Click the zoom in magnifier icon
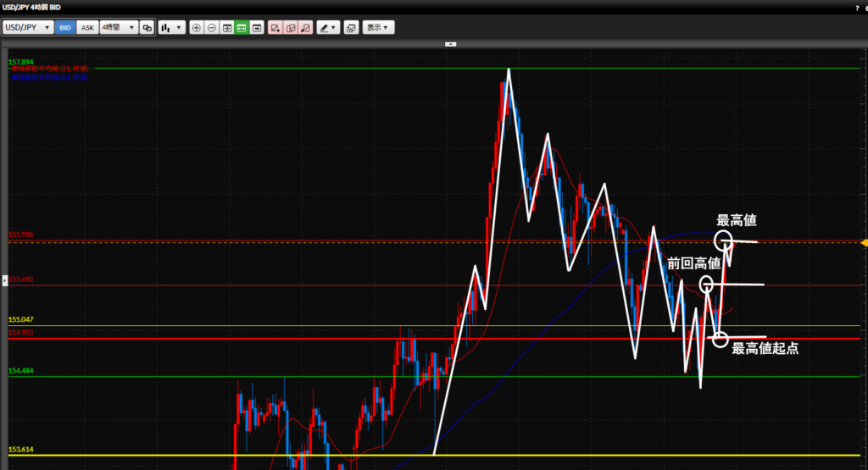This screenshot has width=868, height=470. click(197, 28)
